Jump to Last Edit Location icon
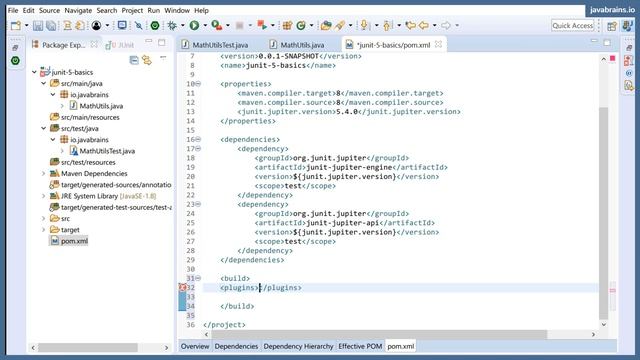The width and height of the screenshot is (640, 360). click(x=410, y=26)
